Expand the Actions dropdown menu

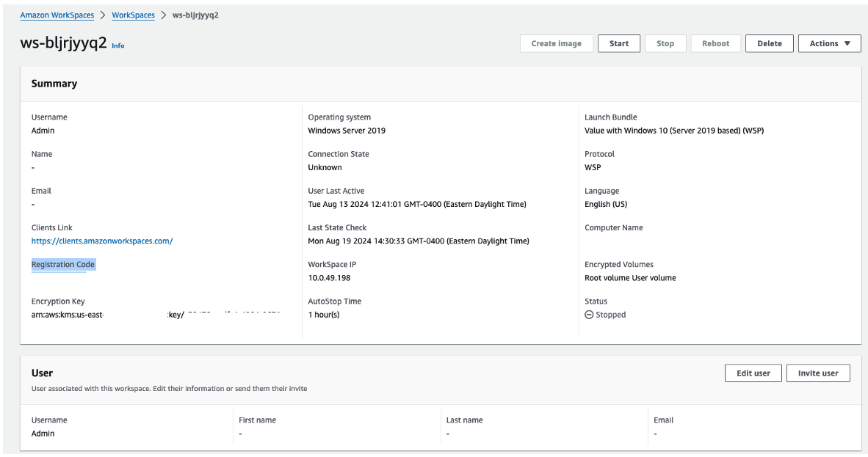pyautogui.click(x=829, y=44)
